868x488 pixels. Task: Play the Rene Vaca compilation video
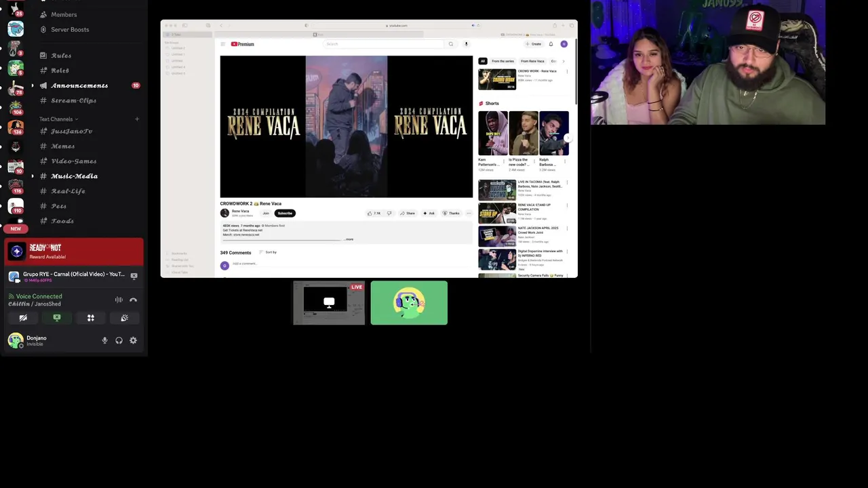346,127
